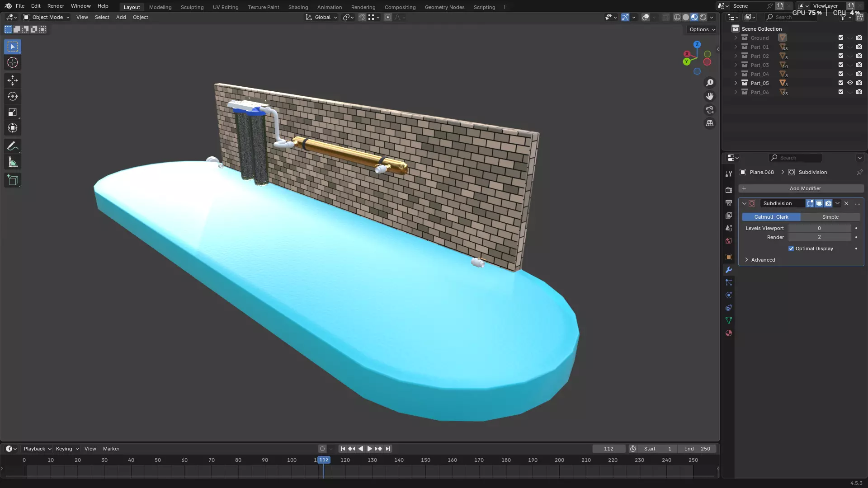Select the Annotate tool

coord(13,146)
